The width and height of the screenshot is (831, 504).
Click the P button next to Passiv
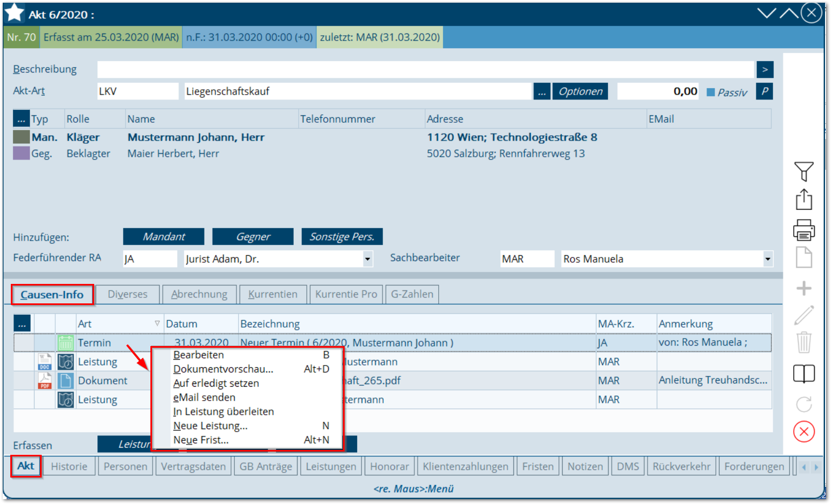coord(765,91)
